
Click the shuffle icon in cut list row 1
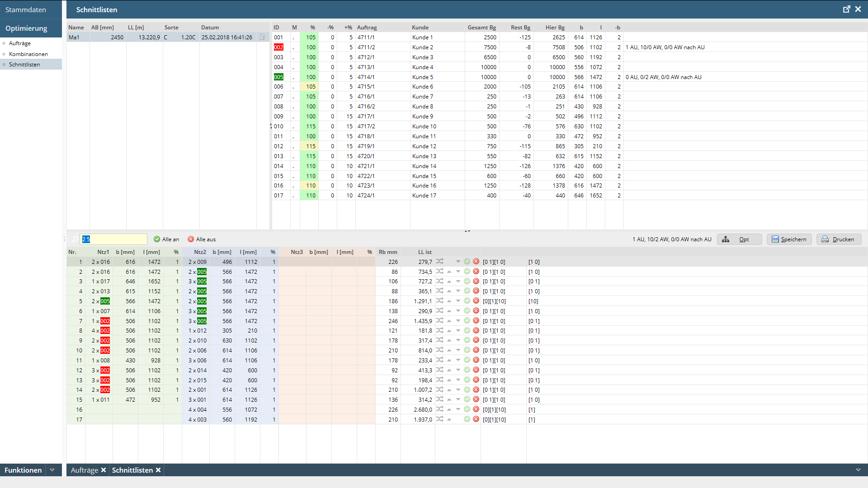[440, 262]
